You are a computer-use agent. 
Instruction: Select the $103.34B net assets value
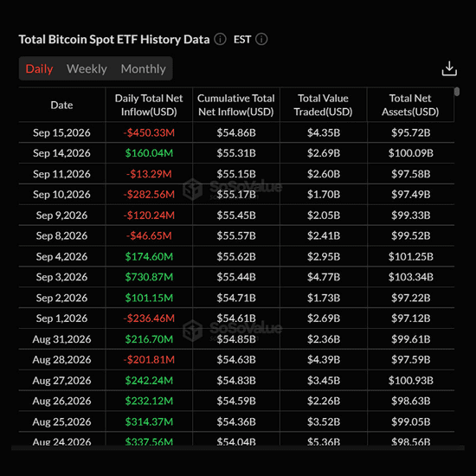point(411,277)
